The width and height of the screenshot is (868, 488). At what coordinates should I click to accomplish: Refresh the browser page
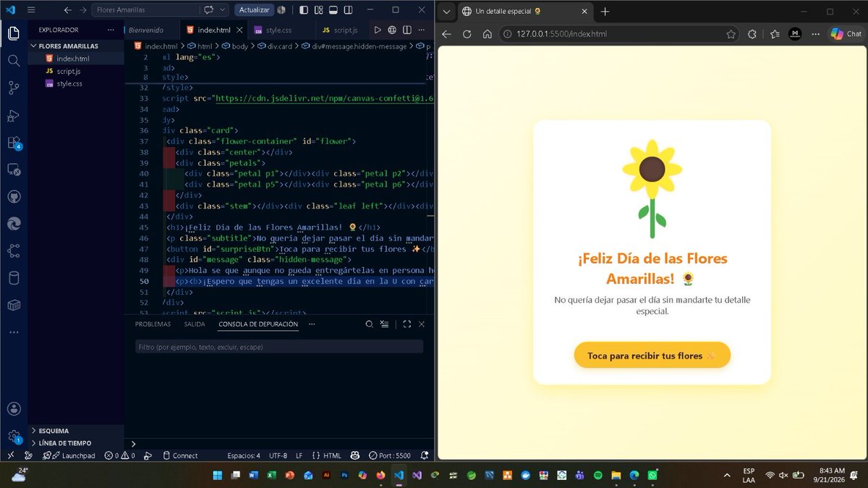(x=467, y=34)
